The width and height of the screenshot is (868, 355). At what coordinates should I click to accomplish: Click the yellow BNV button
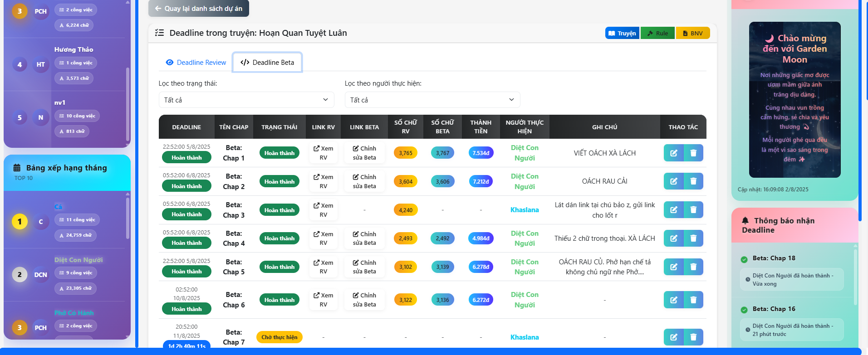tap(692, 33)
